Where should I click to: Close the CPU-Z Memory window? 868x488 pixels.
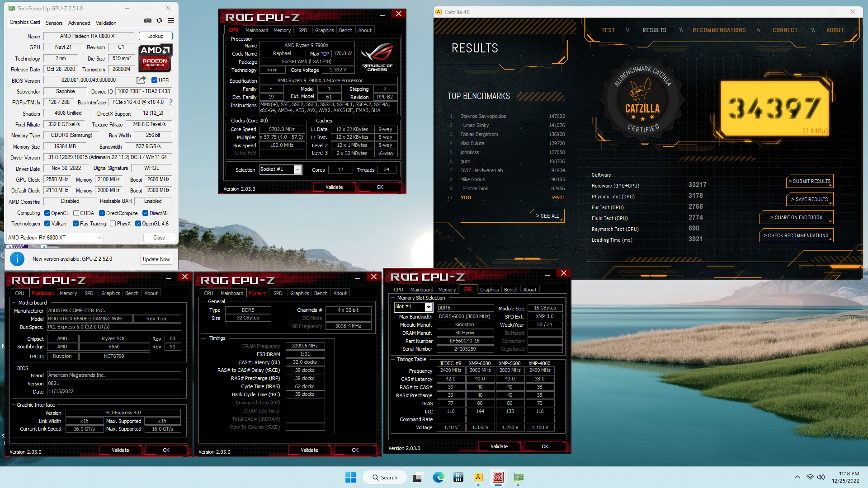point(374,277)
